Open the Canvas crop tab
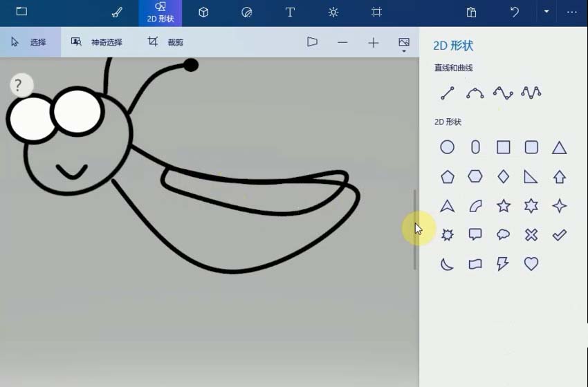588x387 pixels. [x=376, y=12]
